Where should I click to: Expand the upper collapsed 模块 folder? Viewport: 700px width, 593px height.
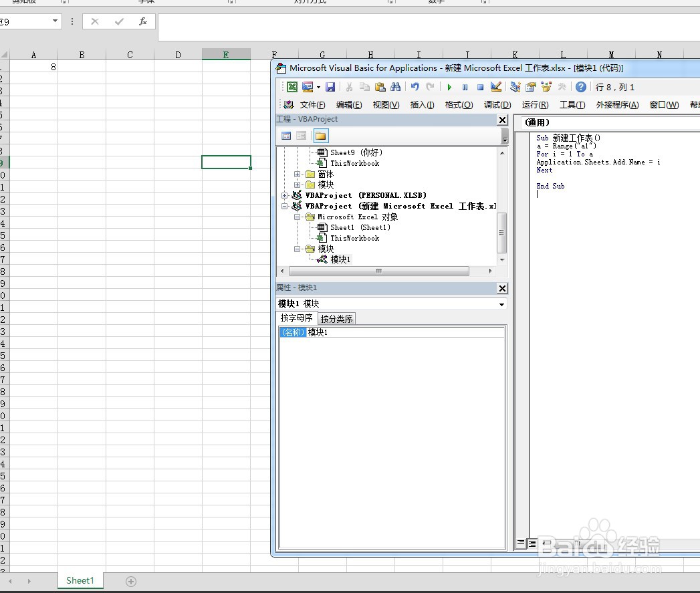298,185
